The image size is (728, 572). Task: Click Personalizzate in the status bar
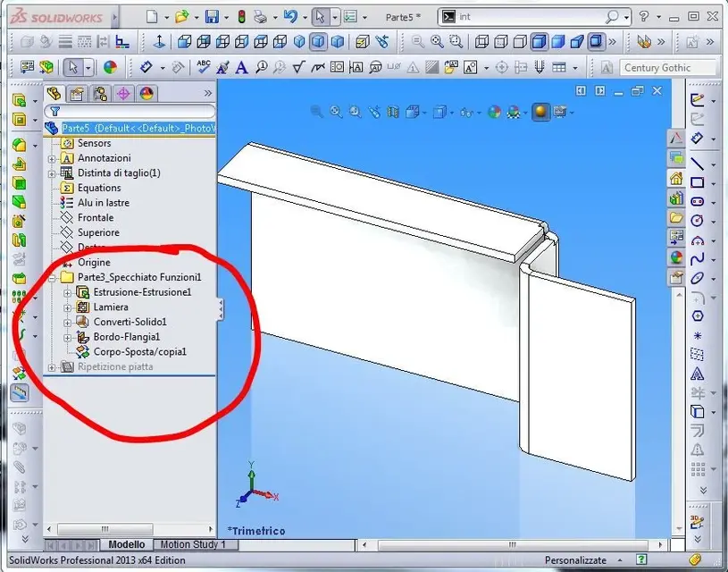coord(575,560)
